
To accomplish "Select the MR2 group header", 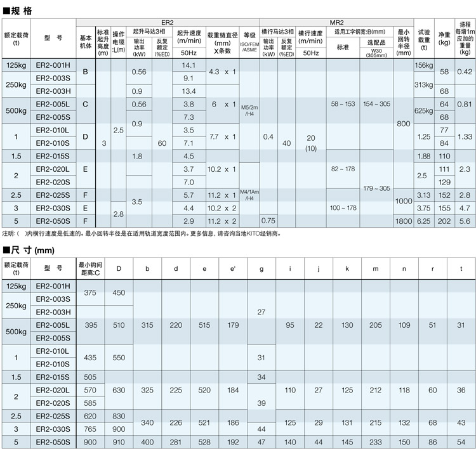I will pos(336,22).
